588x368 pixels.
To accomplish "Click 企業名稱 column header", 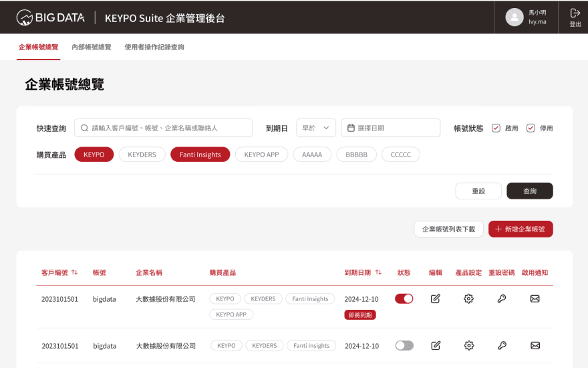I will pyautogui.click(x=149, y=272).
